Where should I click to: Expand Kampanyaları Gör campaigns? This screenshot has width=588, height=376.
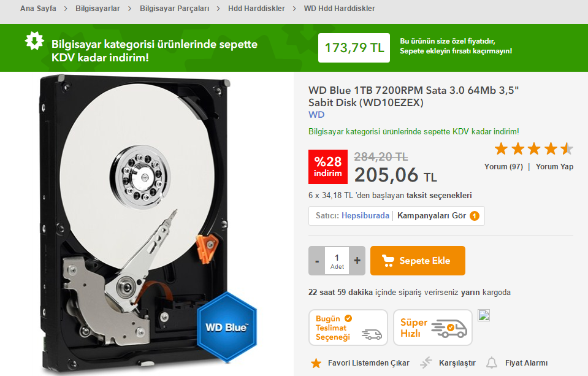click(432, 216)
